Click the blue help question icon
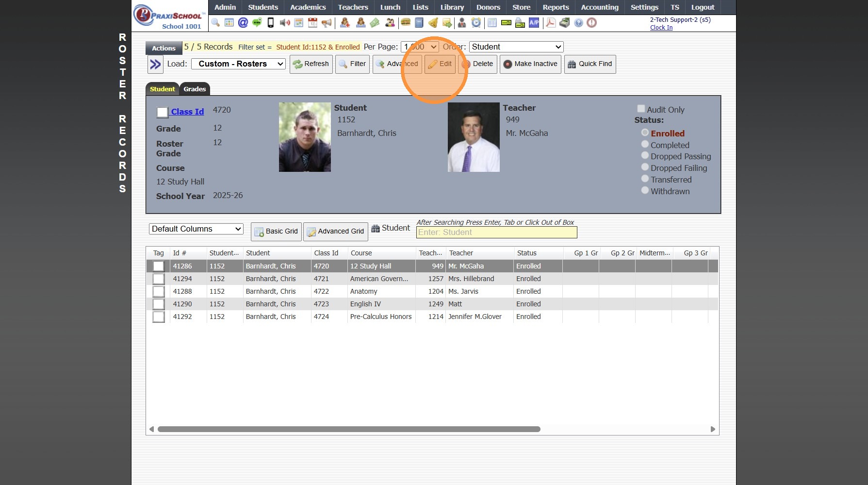868x485 pixels. 578,23
